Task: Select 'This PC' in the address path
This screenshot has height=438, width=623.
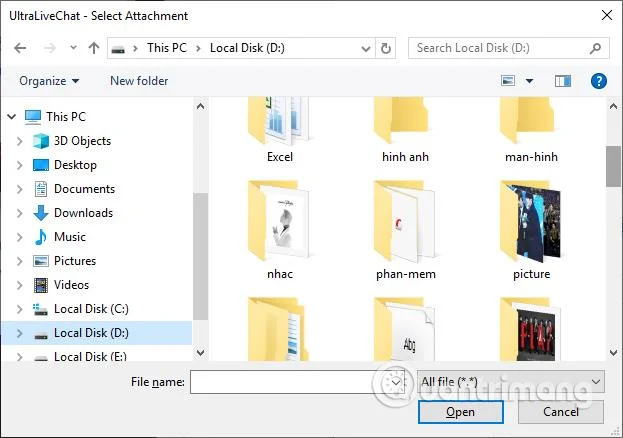Action: click(x=166, y=48)
